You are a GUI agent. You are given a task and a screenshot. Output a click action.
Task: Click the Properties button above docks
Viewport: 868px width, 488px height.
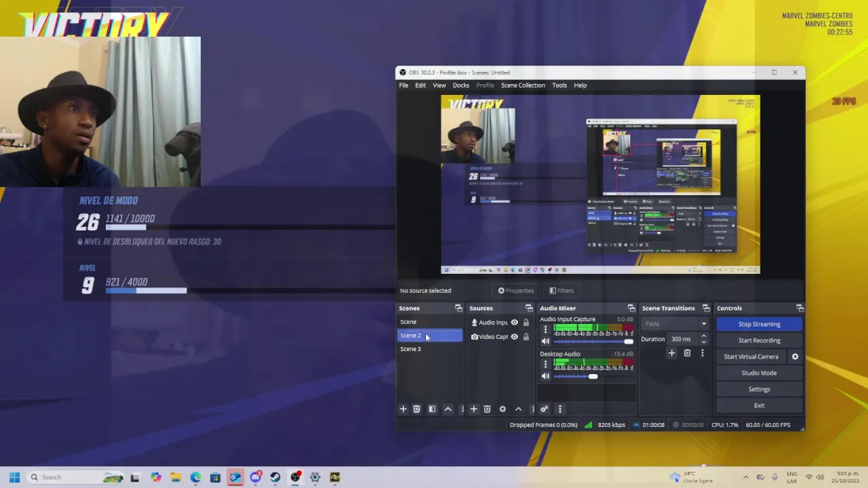pyautogui.click(x=516, y=291)
